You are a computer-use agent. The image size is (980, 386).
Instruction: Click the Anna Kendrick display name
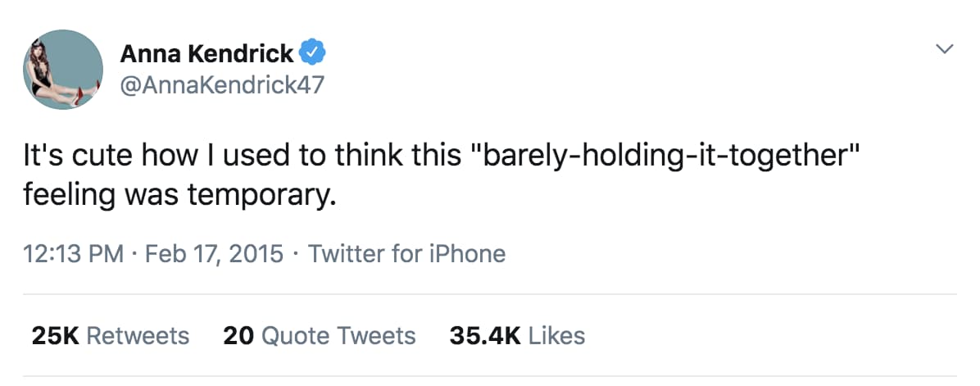206,54
